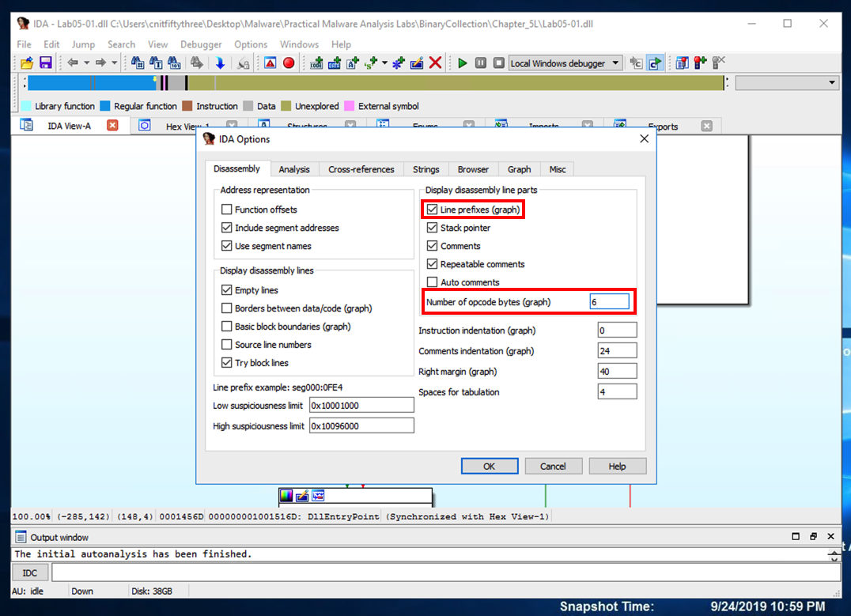
Task: Click the blue Regular function legend swatch
Action: 105,106
